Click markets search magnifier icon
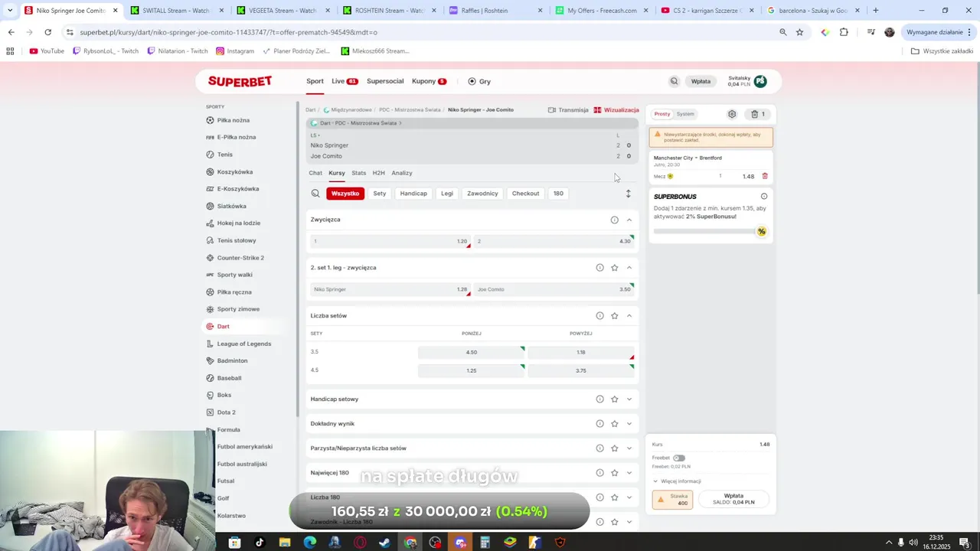The width and height of the screenshot is (980, 551). point(315,194)
